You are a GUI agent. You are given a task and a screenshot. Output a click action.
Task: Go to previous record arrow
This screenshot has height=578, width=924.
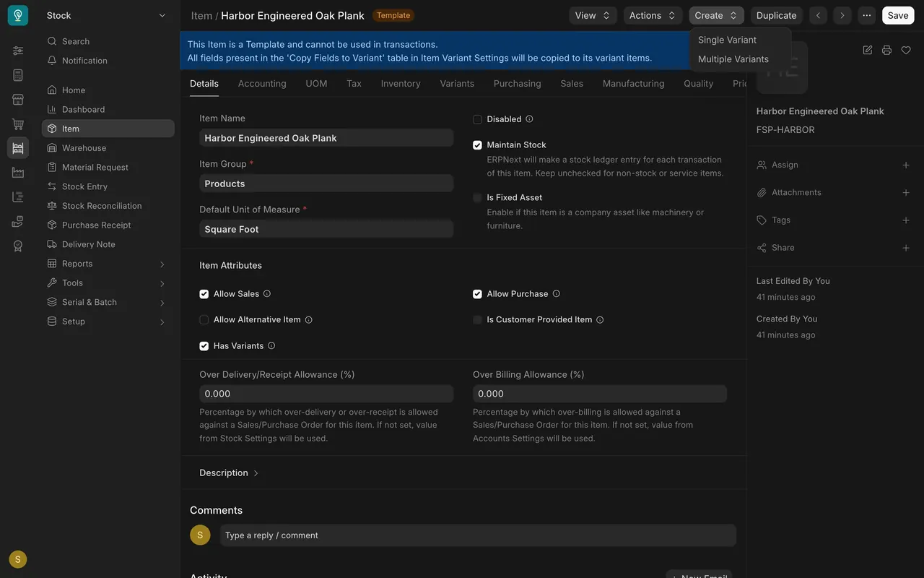point(818,15)
